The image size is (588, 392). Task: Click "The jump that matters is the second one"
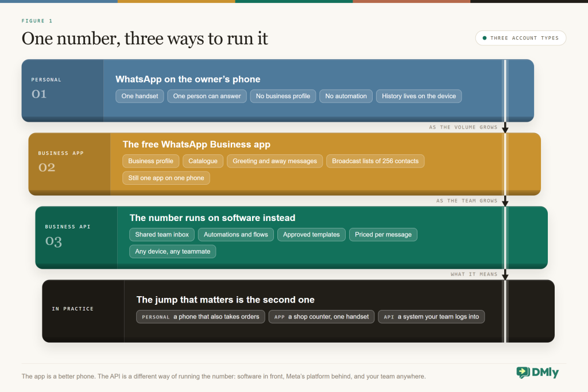(225, 300)
